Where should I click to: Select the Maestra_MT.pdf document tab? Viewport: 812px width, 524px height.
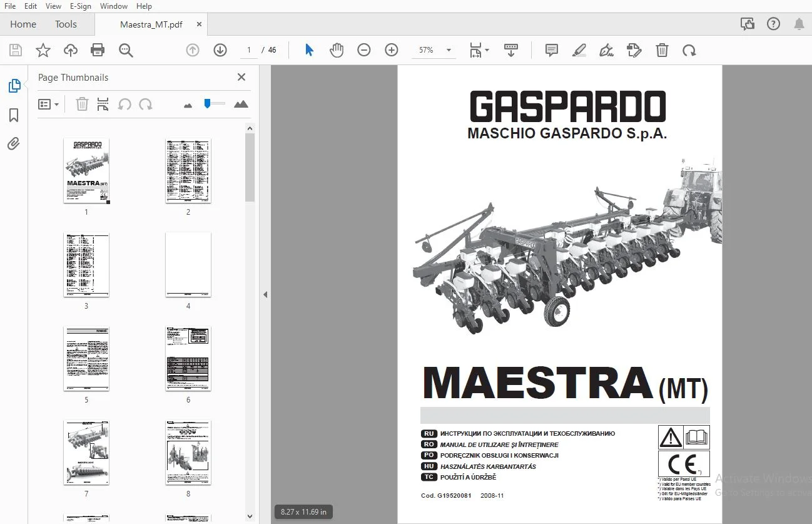(x=151, y=24)
